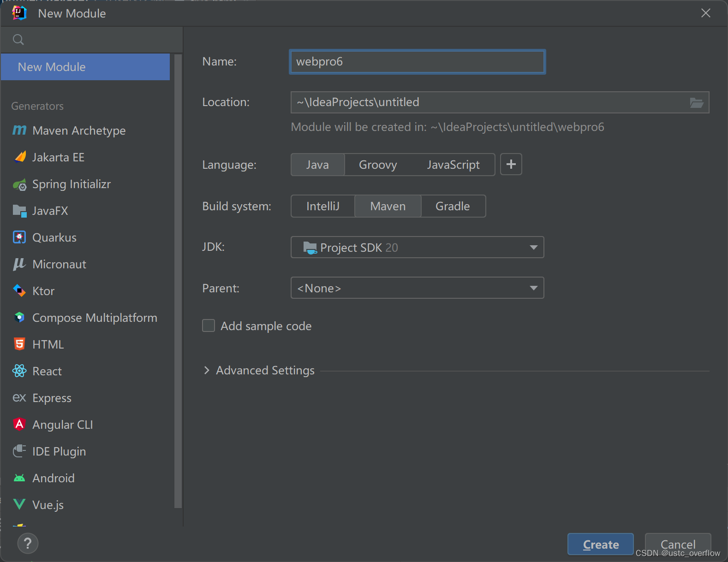Open help with question mark button

coord(28,543)
